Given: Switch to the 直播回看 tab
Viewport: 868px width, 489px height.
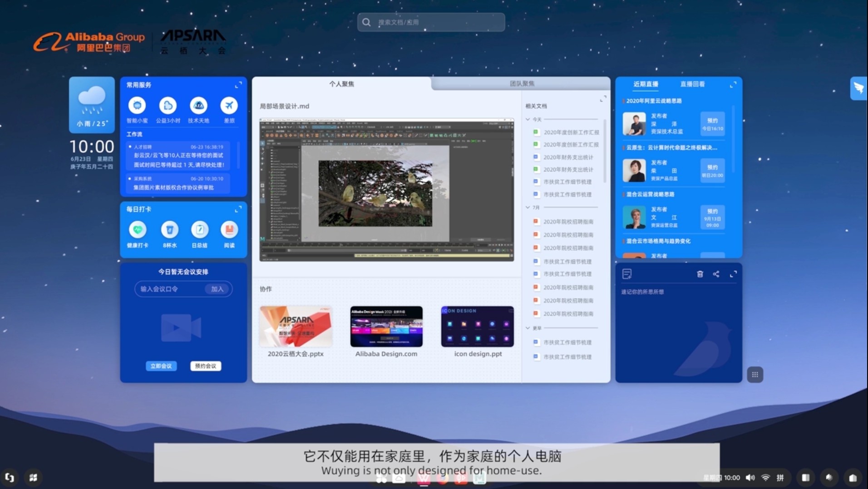Looking at the screenshot, I should point(692,84).
